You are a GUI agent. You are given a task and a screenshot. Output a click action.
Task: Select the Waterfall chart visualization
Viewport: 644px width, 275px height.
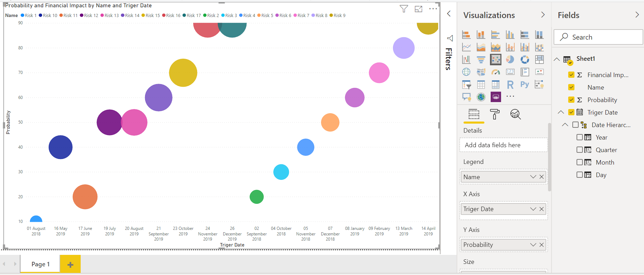click(466, 59)
